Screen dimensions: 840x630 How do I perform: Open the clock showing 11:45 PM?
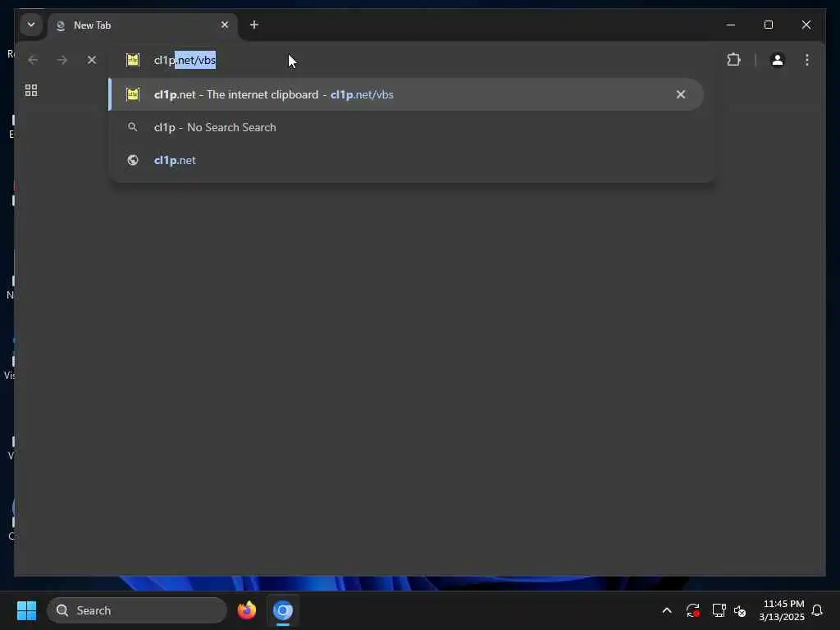(x=782, y=610)
